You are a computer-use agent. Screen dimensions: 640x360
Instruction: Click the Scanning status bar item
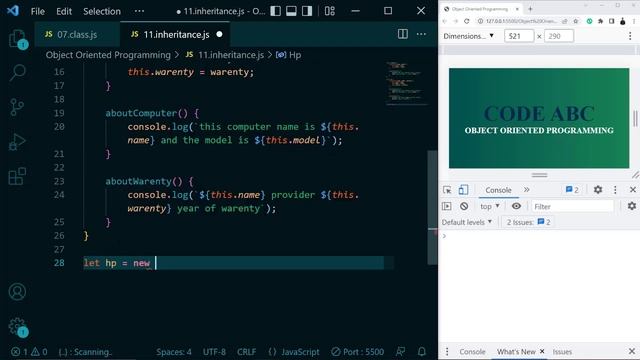[x=84, y=351]
